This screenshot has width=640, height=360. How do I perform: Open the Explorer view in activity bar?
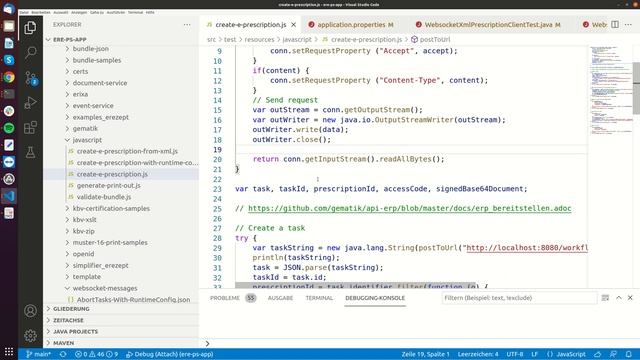30,28
